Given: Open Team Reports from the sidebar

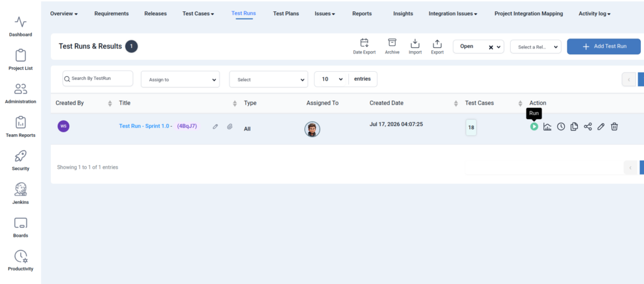Looking at the screenshot, I should 21,127.
